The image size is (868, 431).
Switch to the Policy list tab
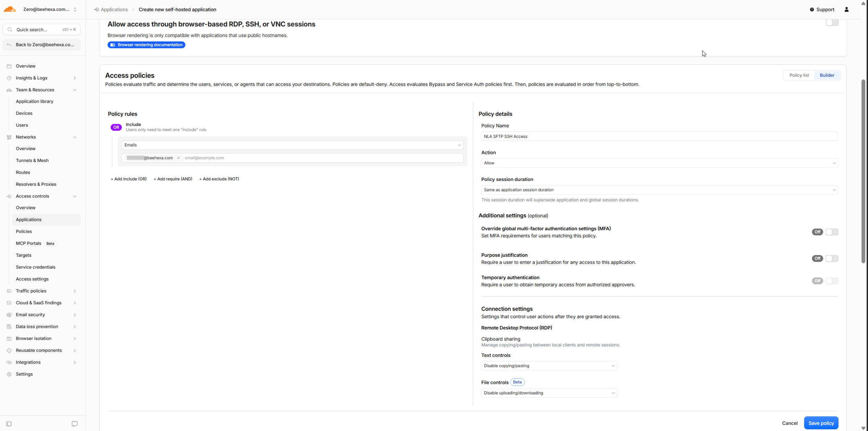tap(799, 75)
